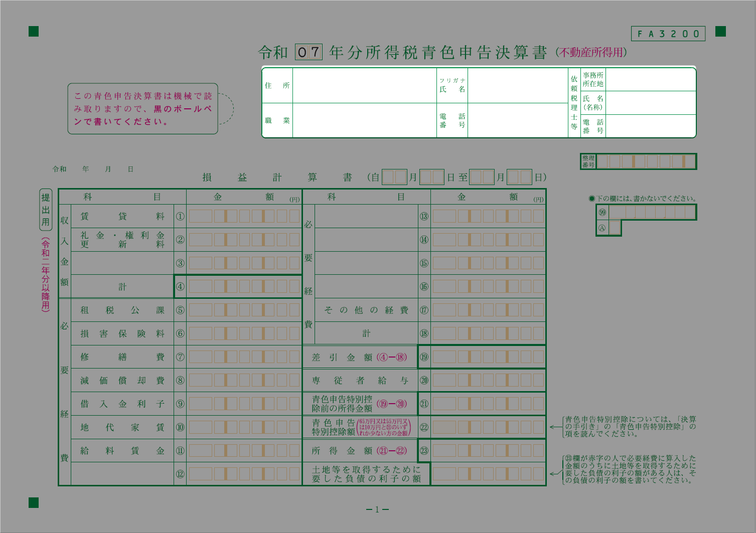The width and height of the screenshot is (756, 533).
Task: Click the FA3200 form code box
Action: click(668, 34)
